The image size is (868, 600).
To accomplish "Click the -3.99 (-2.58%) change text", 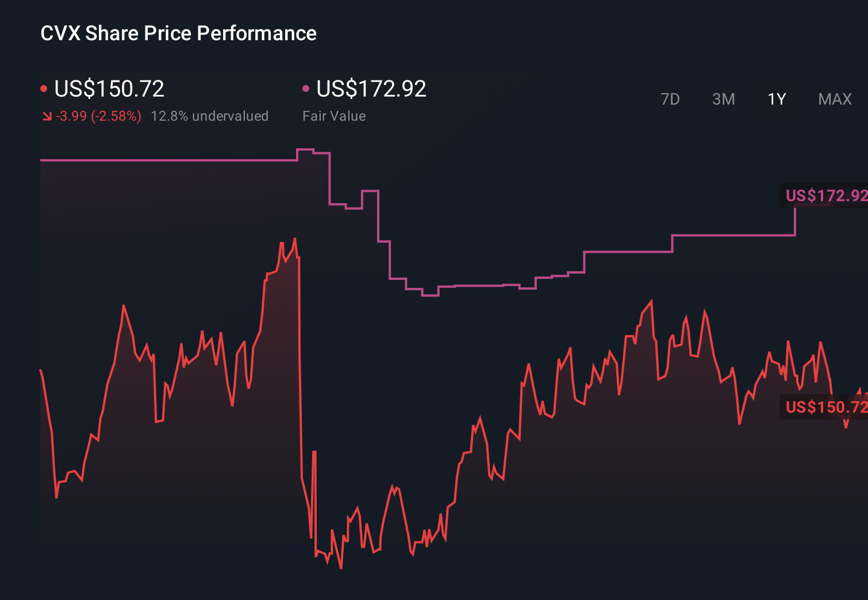I will [x=99, y=116].
